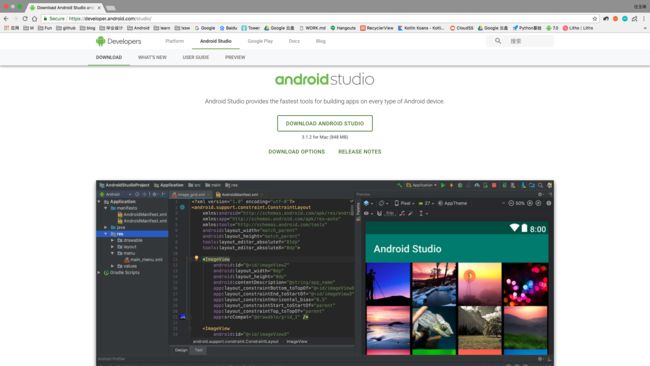
Task: Expand the github bookmarks folder
Action: pos(66,28)
